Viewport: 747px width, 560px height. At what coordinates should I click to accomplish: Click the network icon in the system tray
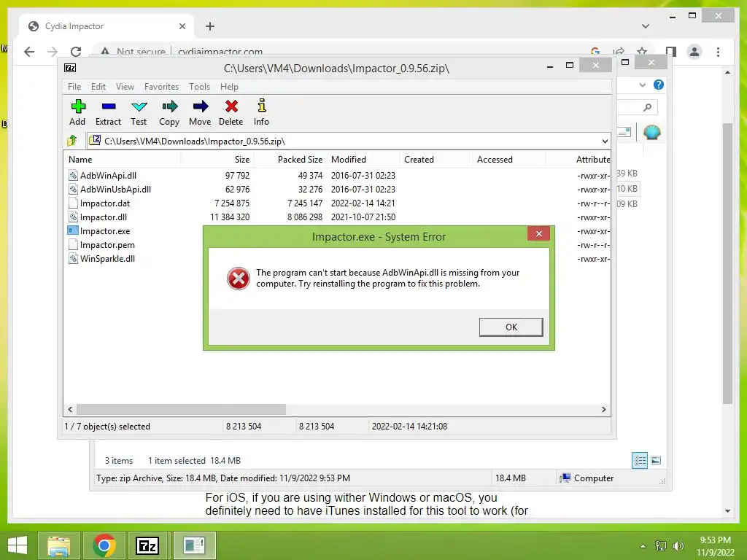661,545
